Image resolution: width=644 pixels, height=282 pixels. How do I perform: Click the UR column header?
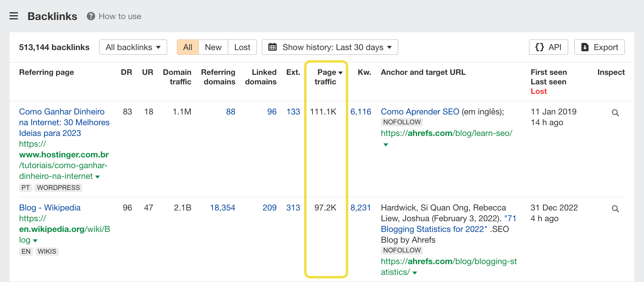(x=148, y=72)
